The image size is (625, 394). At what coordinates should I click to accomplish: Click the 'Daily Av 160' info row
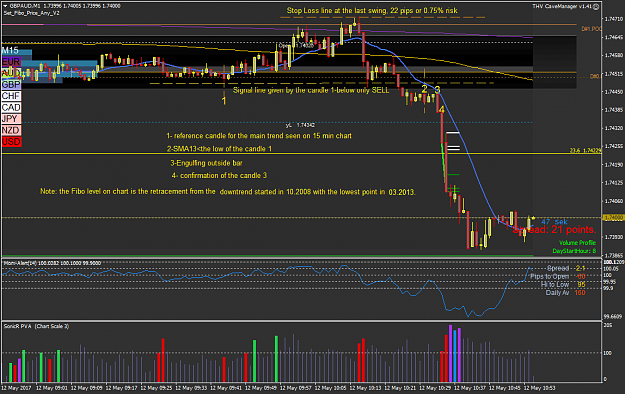(x=566, y=293)
